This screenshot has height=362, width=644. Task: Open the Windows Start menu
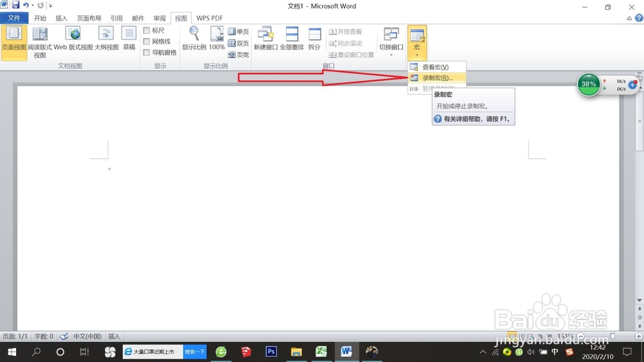[x=12, y=352]
